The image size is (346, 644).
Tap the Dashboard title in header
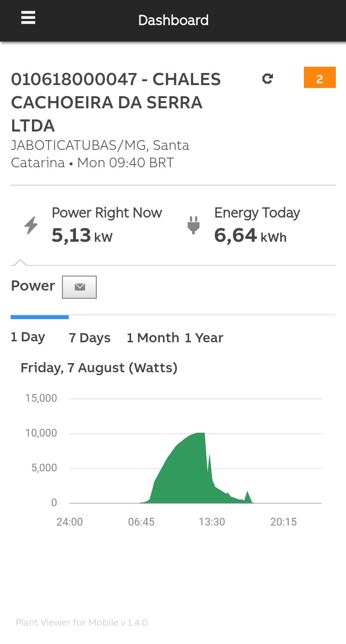pos(173,20)
